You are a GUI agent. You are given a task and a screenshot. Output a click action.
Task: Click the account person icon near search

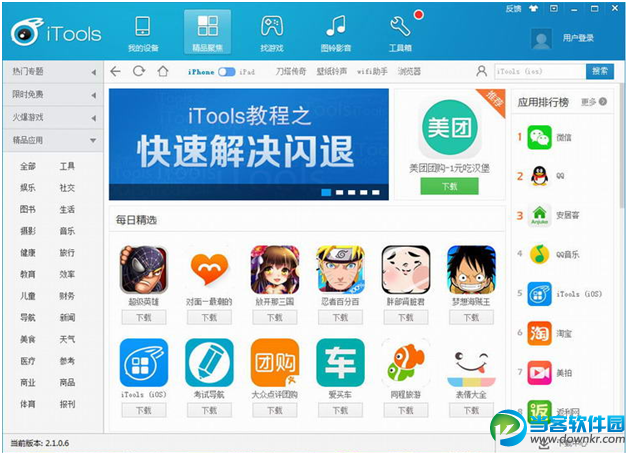pos(482,71)
